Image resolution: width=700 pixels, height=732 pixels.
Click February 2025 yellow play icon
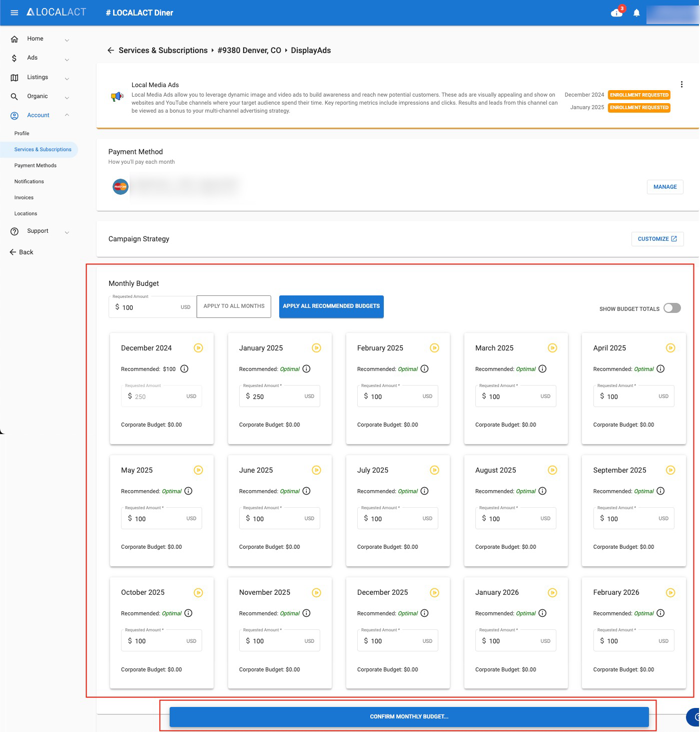(434, 347)
